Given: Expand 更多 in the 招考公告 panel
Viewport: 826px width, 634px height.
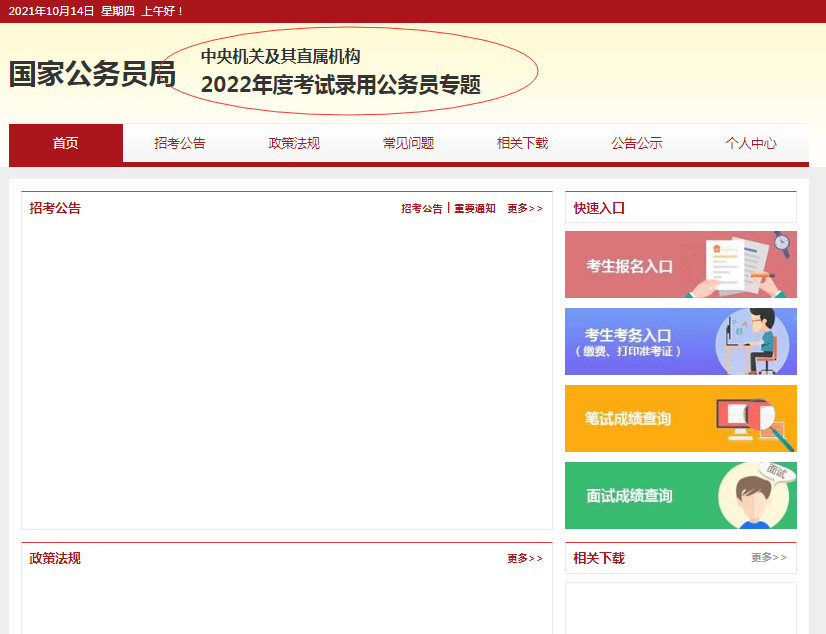Looking at the screenshot, I should coord(524,209).
